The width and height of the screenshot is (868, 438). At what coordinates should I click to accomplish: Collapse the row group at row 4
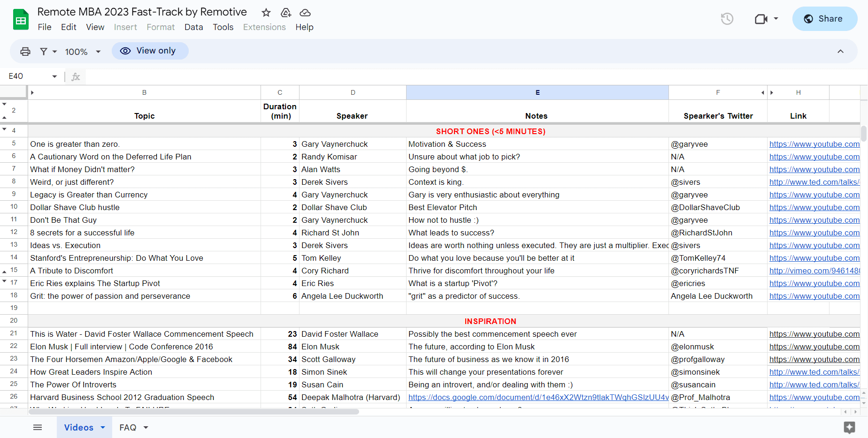tap(4, 129)
